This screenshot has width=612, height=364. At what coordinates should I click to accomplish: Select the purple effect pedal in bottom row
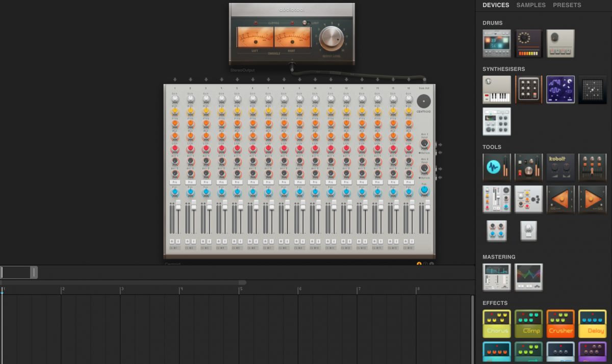(x=593, y=353)
